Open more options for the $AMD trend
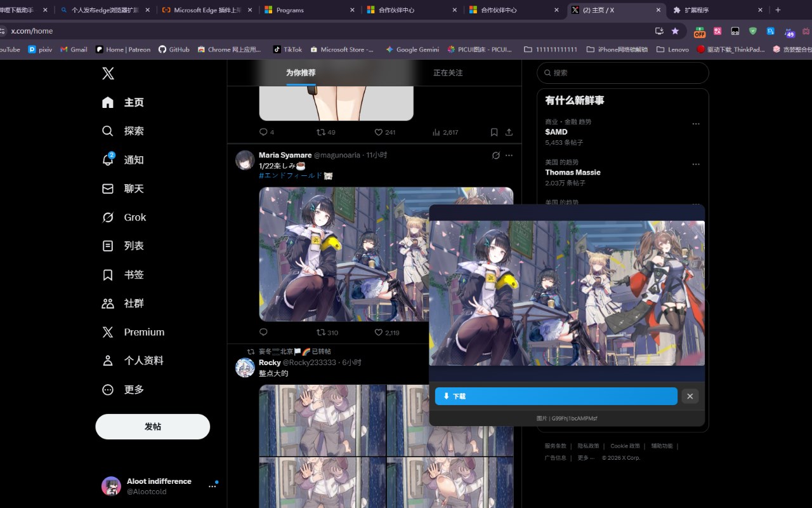The width and height of the screenshot is (812, 508). (x=696, y=124)
